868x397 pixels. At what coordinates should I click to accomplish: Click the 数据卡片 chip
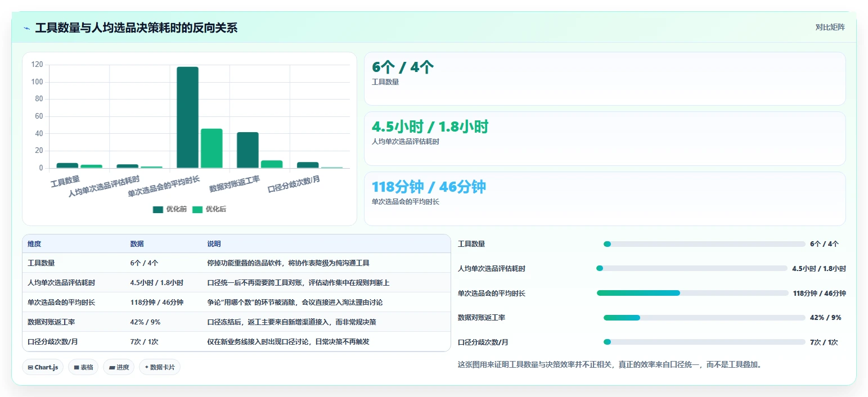pos(160,367)
